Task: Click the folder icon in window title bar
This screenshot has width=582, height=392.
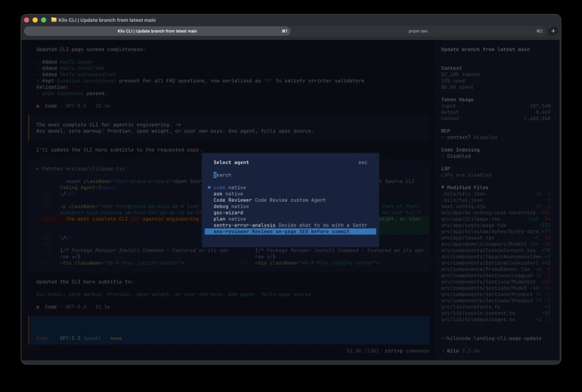Action: [x=54, y=20]
